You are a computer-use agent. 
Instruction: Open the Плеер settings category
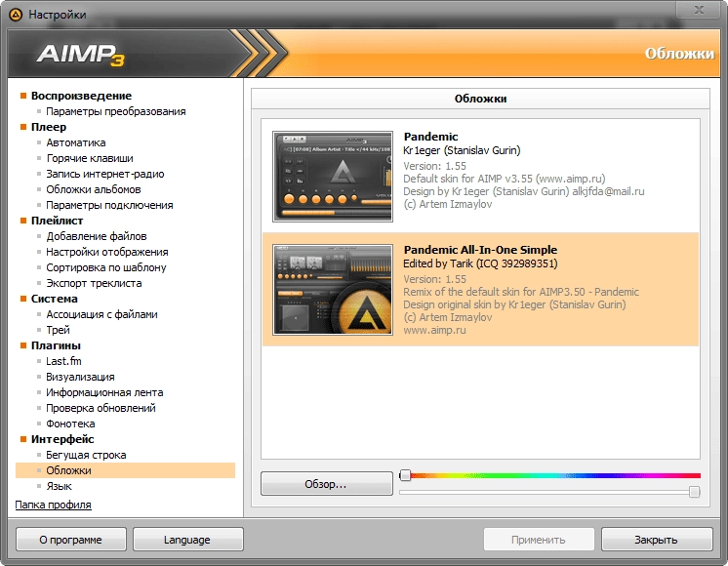(49, 127)
